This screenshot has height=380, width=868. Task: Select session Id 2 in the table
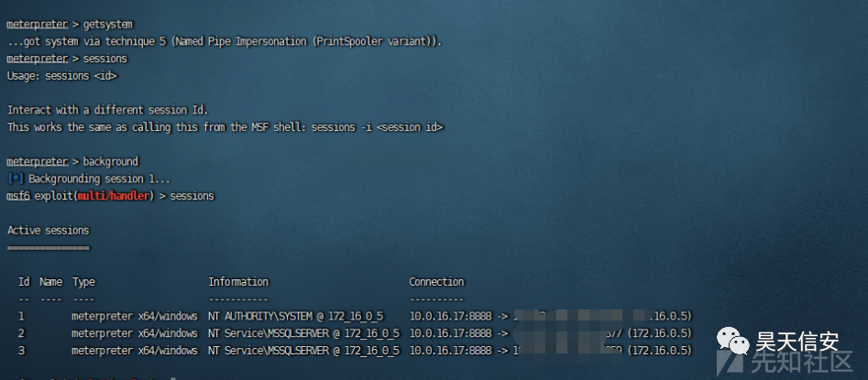(x=21, y=333)
